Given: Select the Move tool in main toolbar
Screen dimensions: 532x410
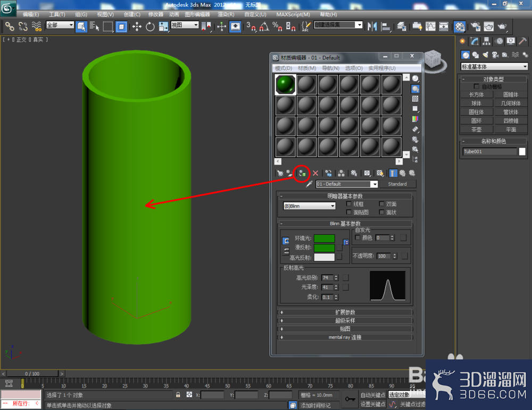Looking at the screenshot, I should (x=137, y=27).
